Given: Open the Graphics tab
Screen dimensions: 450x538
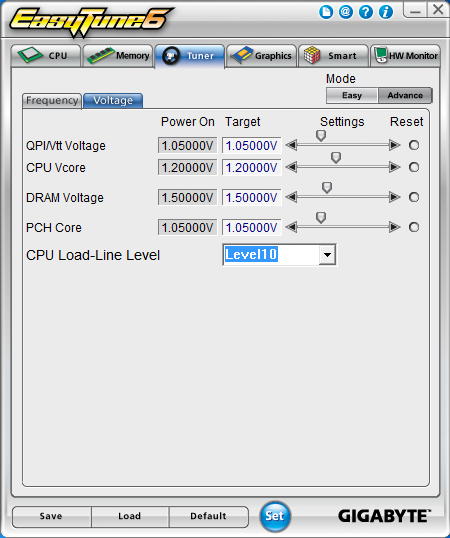Looking at the screenshot, I should tap(261, 56).
